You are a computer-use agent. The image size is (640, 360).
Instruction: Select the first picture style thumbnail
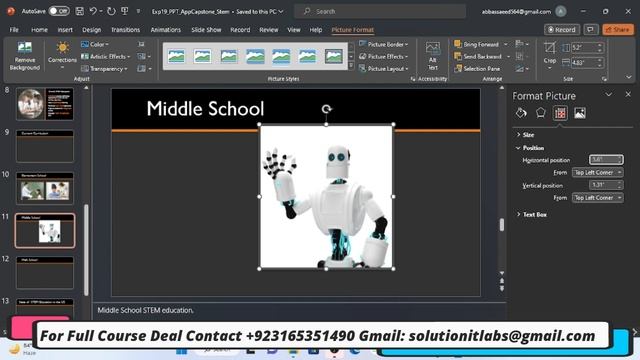point(176,56)
